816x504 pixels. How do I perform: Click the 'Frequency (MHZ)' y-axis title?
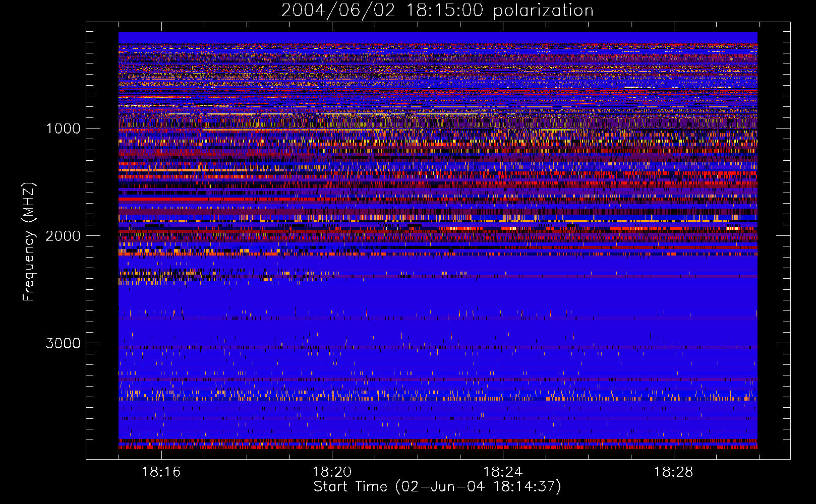click(x=29, y=242)
